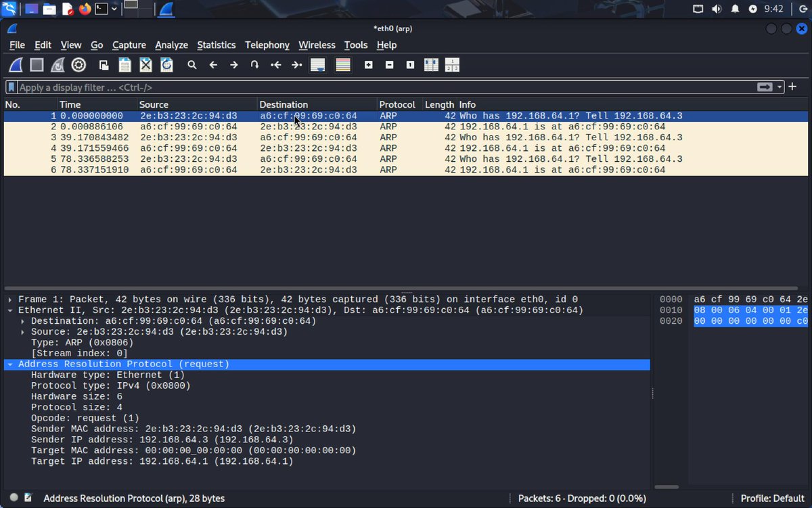Start capturing packets with the shark fin icon
Screen dimensions: 812x508
16,65
